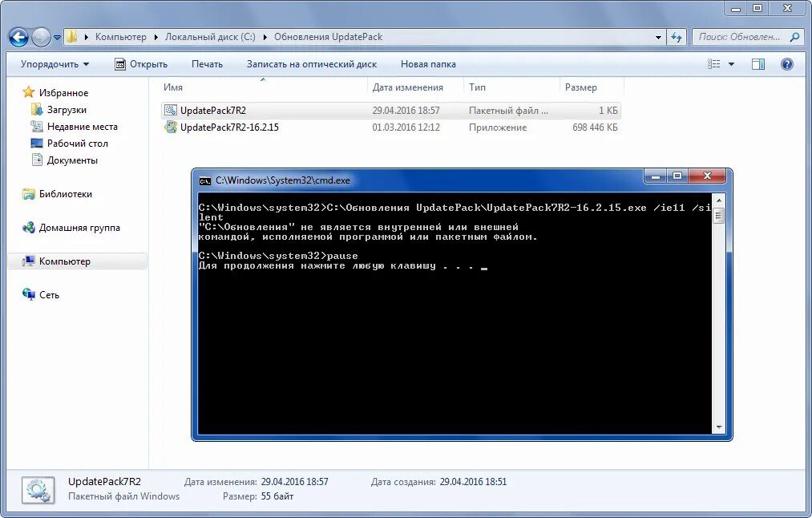
Task: Click Записать на оптический диск
Action: (312, 64)
